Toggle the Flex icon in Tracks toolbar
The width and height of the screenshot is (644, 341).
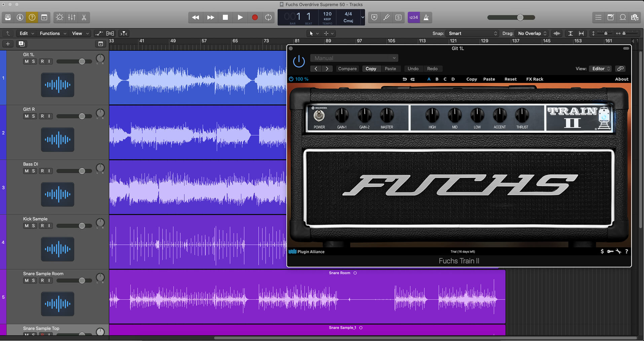coord(110,33)
